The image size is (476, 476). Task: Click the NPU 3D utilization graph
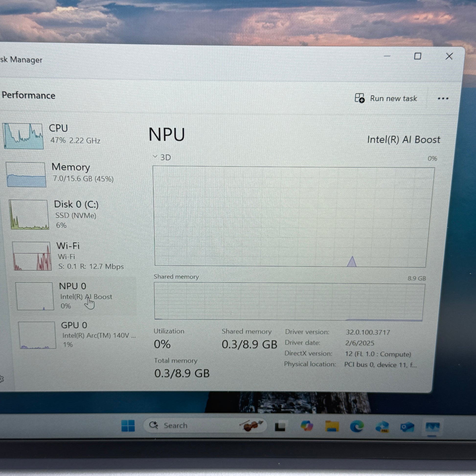(x=293, y=216)
